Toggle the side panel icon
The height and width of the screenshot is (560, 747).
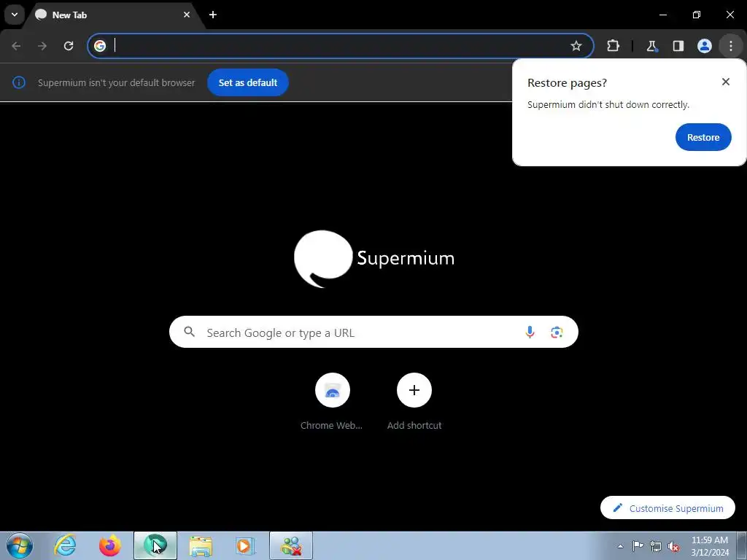pos(678,46)
